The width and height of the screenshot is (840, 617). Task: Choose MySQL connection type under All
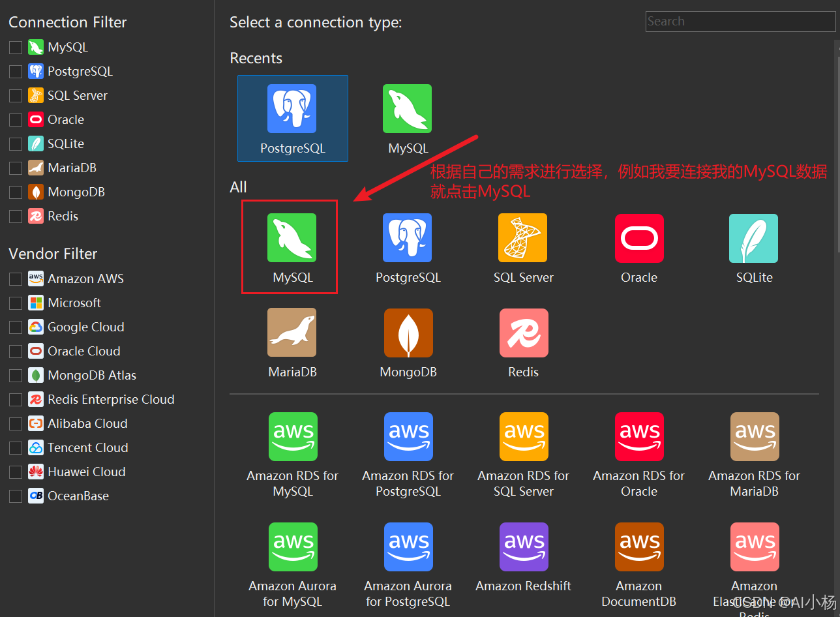click(292, 248)
